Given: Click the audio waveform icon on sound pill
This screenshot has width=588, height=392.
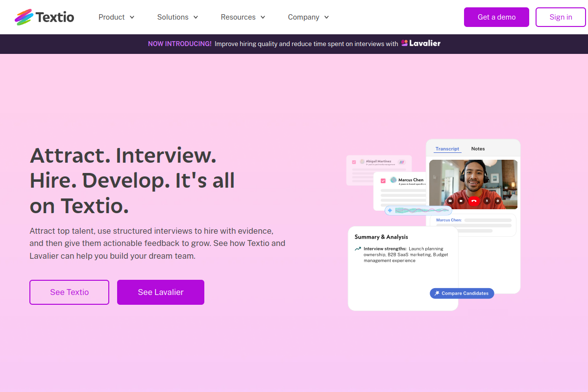Looking at the screenshot, I should pyautogui.click(x=390, y=211).
